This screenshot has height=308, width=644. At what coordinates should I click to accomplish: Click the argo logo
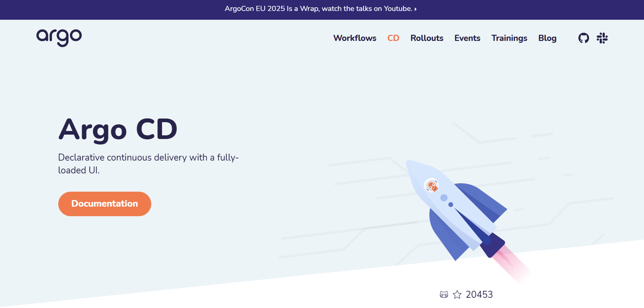pos(59,38)
